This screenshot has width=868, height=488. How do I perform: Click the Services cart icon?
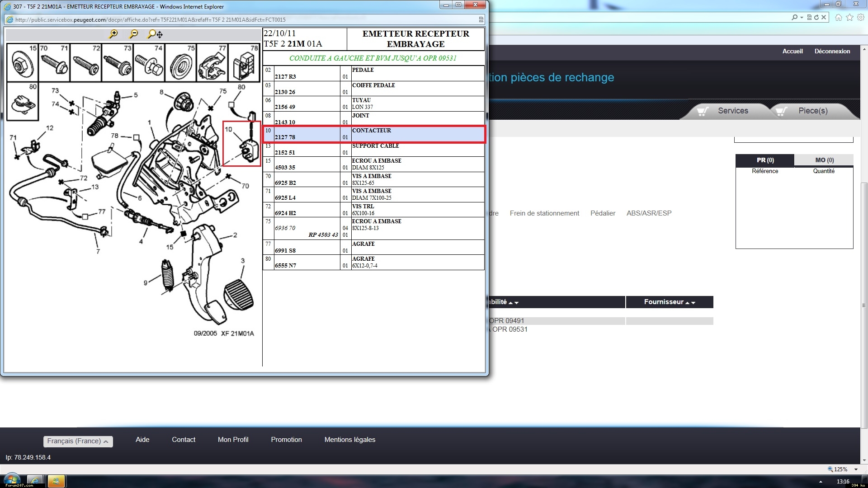tap(702, 111)
